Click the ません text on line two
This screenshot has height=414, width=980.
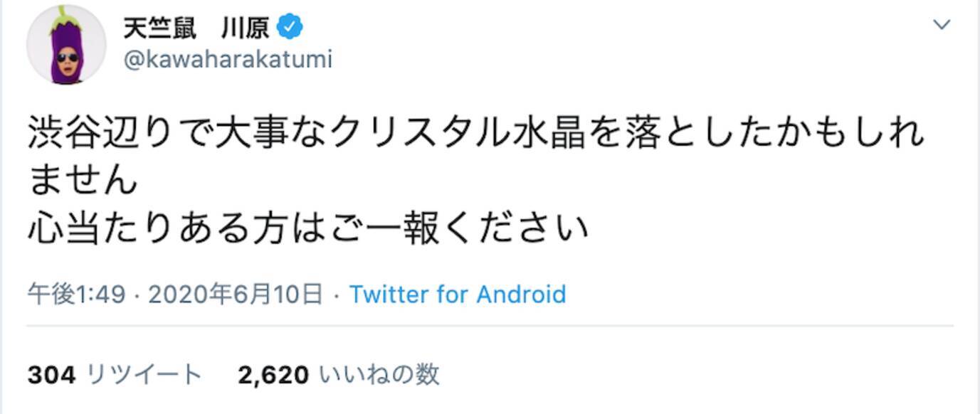click(x=83, y=180)
